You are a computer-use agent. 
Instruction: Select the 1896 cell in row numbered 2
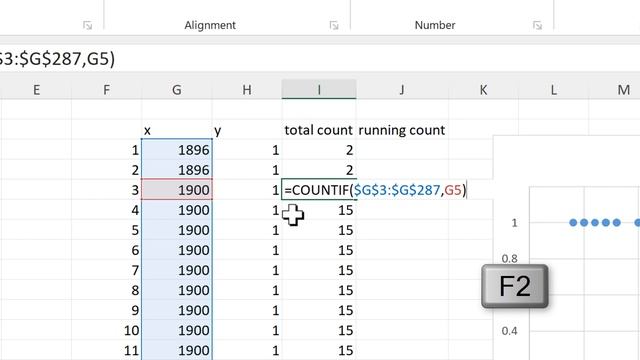pos(177,170)
